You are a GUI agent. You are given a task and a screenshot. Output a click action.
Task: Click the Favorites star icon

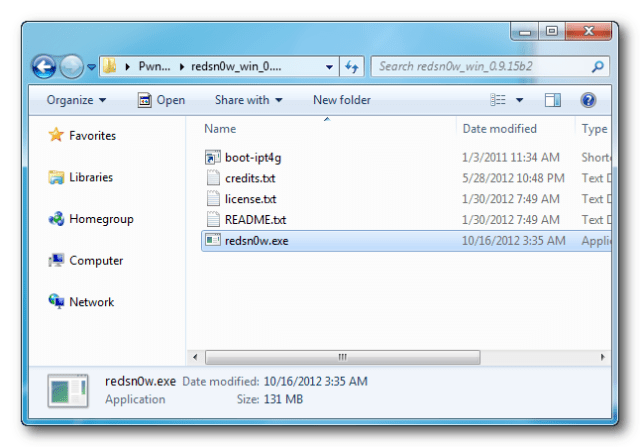click(x=56, y=135)
